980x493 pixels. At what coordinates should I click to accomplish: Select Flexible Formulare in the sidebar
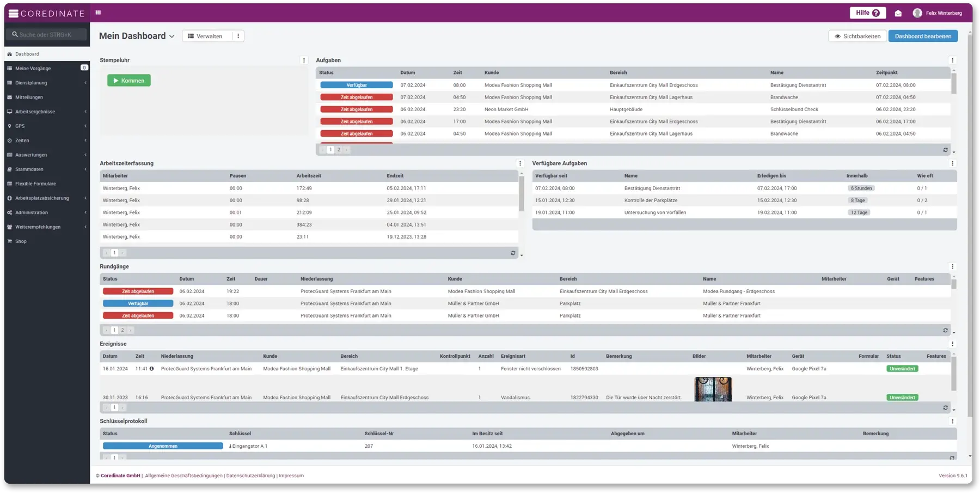[35, 184]
